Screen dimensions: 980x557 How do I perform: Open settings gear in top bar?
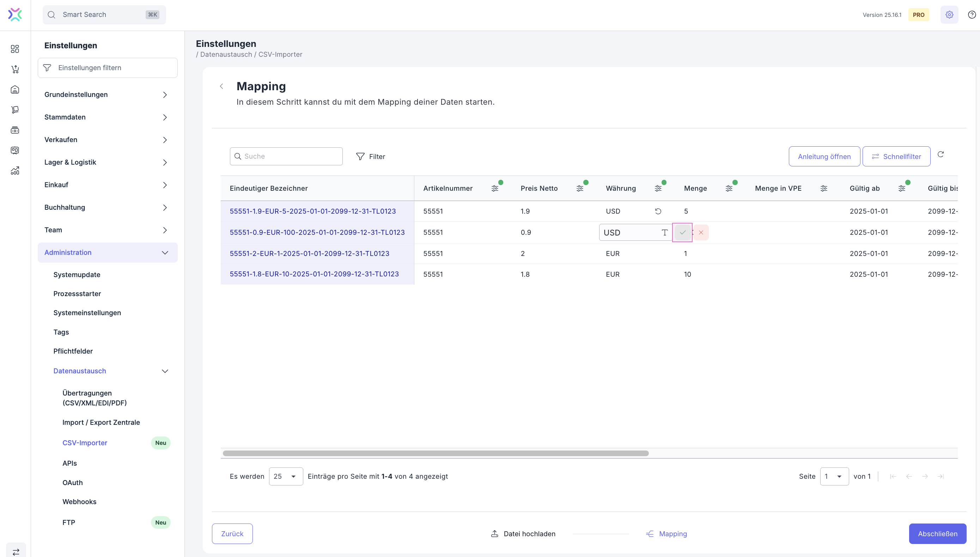coord(949,14)
